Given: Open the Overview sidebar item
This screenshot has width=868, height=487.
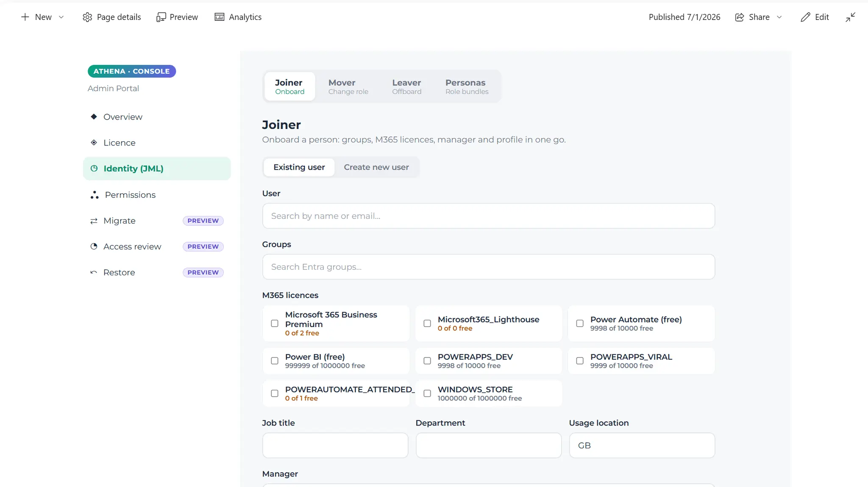Looking at the screenshot, I should click(x=157, y=117).
